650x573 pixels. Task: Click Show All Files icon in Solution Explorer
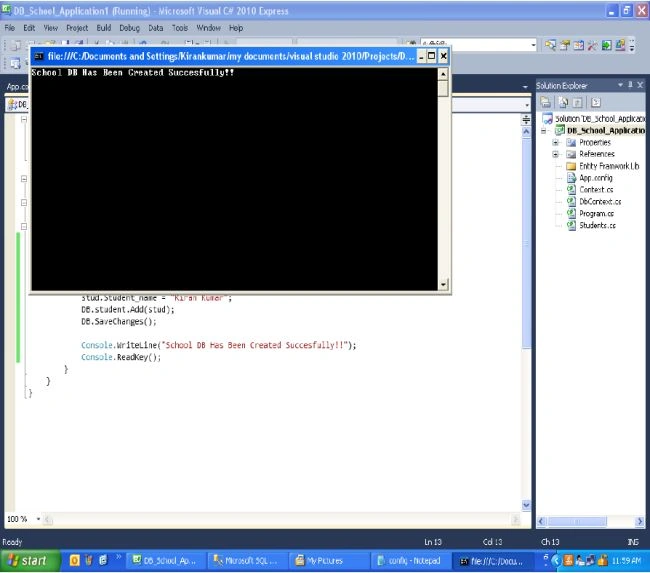pyautogui.click(x=563, y=102)
